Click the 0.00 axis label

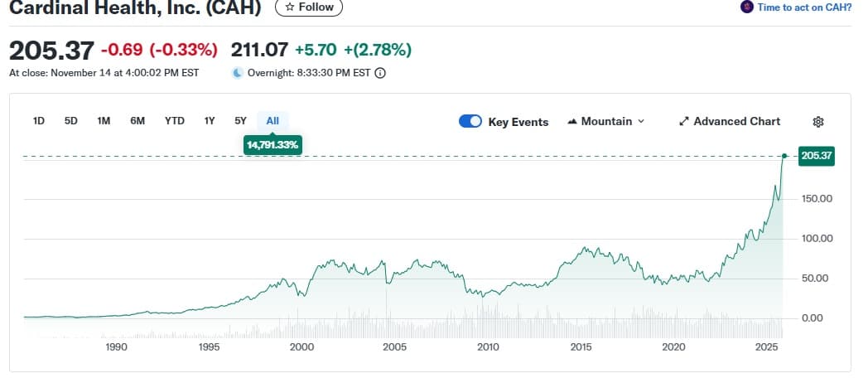point(813,318)
